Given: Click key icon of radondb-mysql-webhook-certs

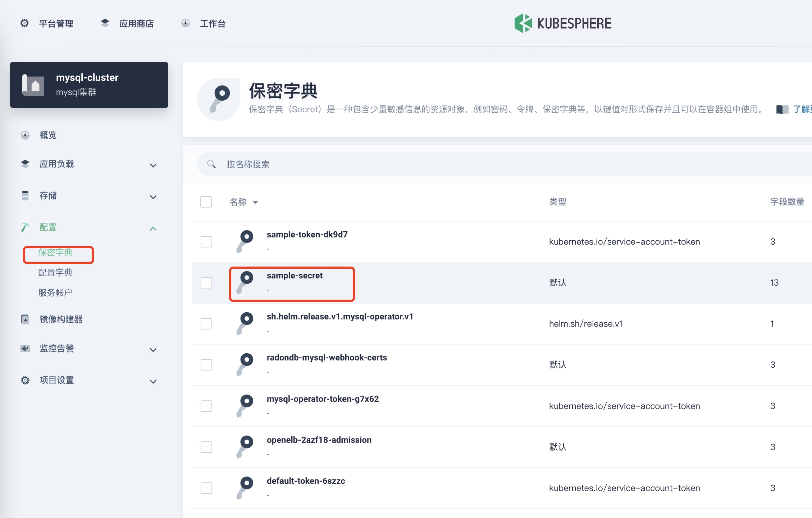Looking at the screenshot, I should point(245,364).
